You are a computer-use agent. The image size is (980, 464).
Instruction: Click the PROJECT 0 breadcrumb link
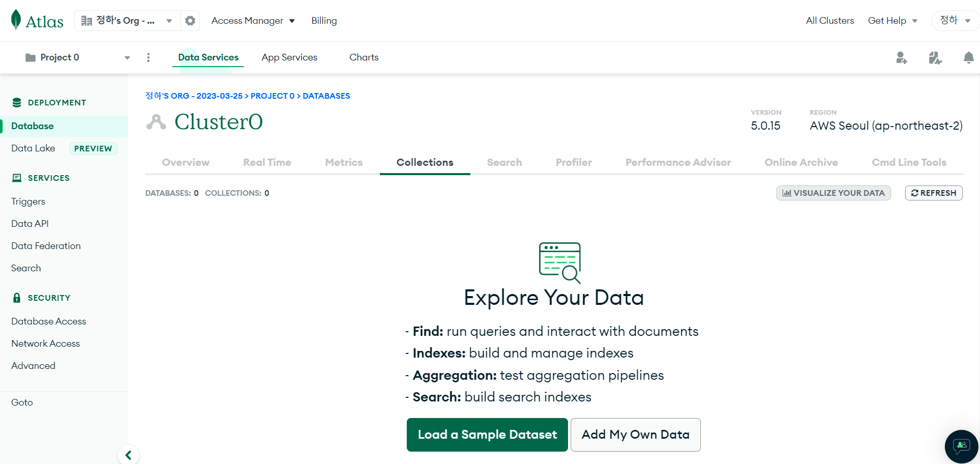(x=272, y=96)
